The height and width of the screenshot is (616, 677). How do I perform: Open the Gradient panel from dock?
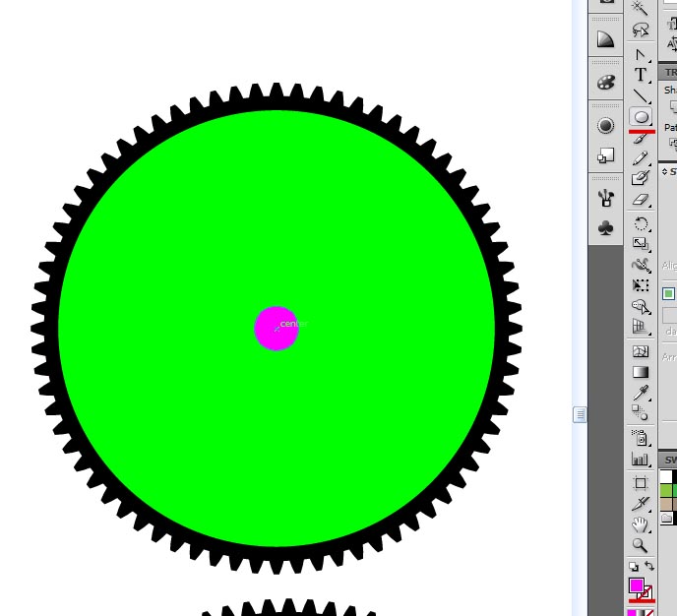point(605,39)
